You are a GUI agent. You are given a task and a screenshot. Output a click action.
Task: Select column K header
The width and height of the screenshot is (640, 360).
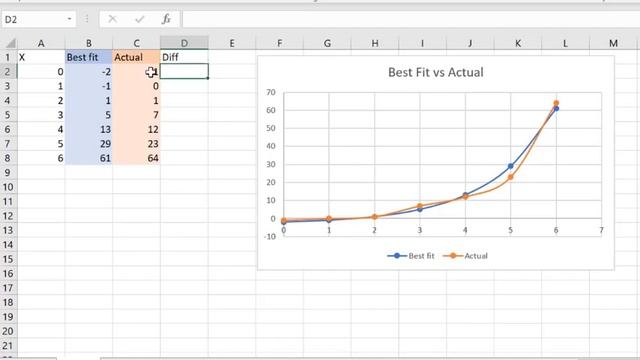pos(518,43)
